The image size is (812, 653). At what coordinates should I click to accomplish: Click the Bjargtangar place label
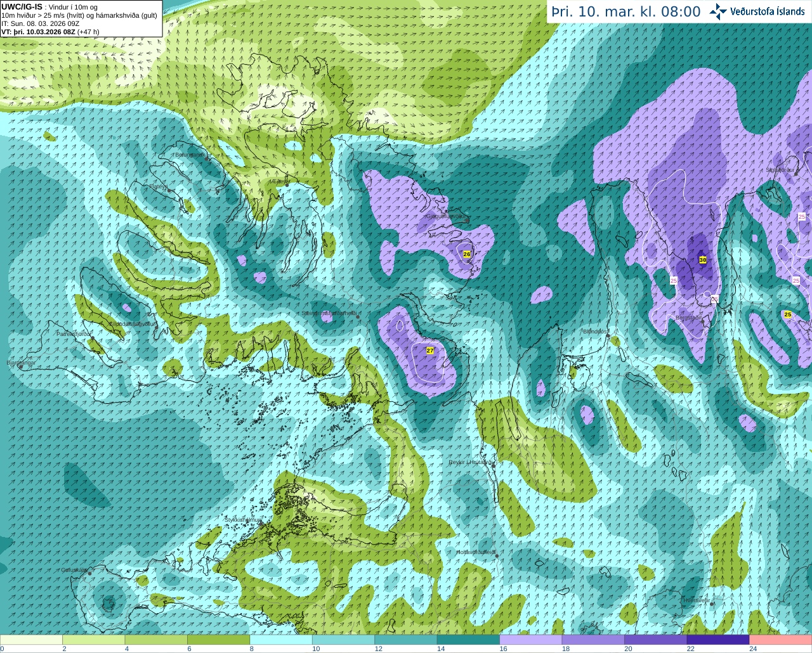tap(20, 363)
